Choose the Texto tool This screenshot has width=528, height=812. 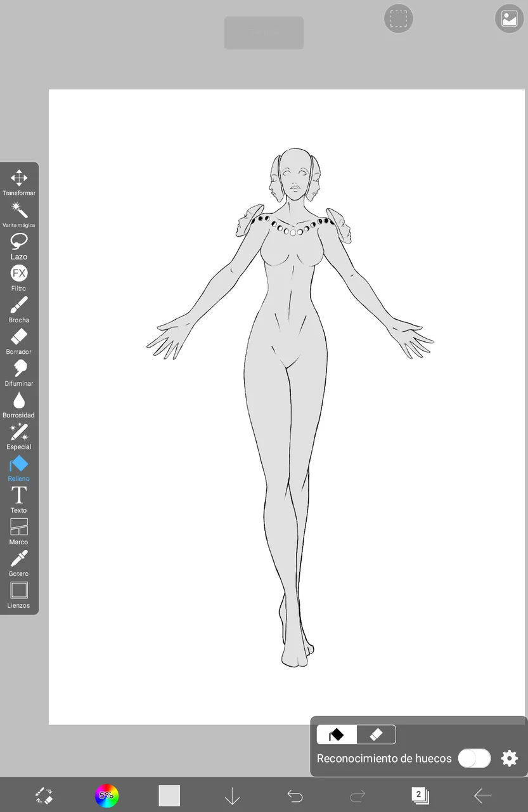coord(19,499)
